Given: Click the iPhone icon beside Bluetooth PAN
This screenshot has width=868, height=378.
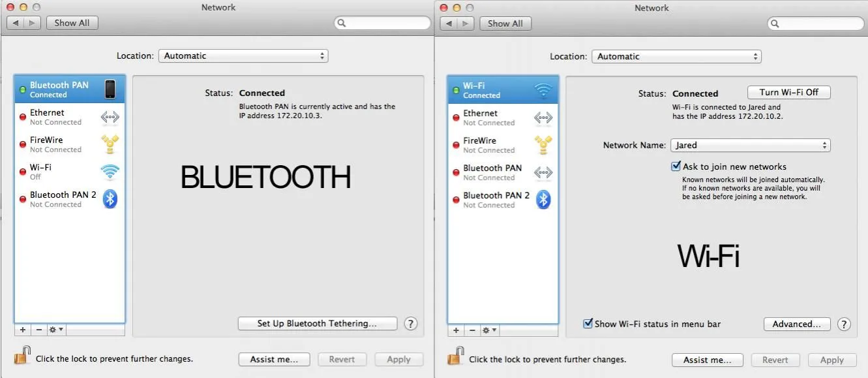Looking at the screenshot, I should [x=110, y=89].
